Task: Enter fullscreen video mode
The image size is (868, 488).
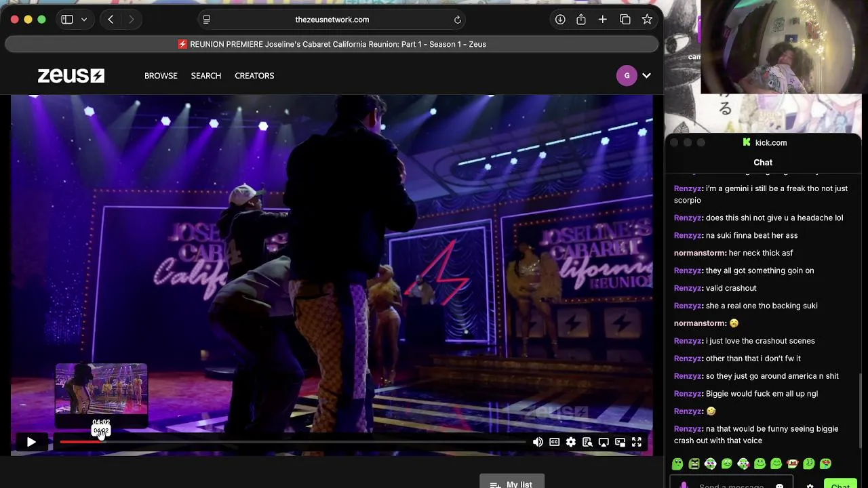Action: tap(637, 442)
